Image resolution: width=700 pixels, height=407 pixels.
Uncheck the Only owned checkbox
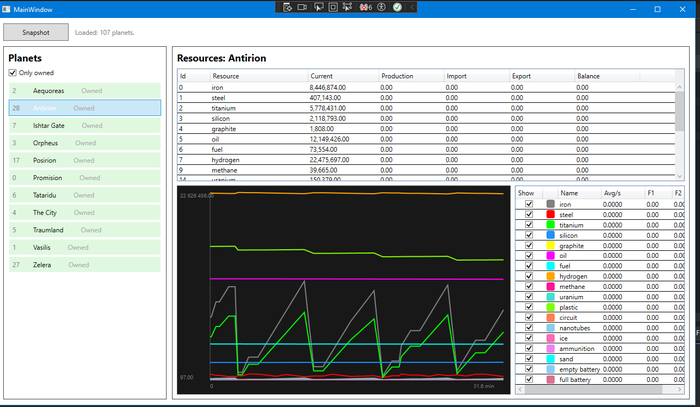click(x=12, y=73)
